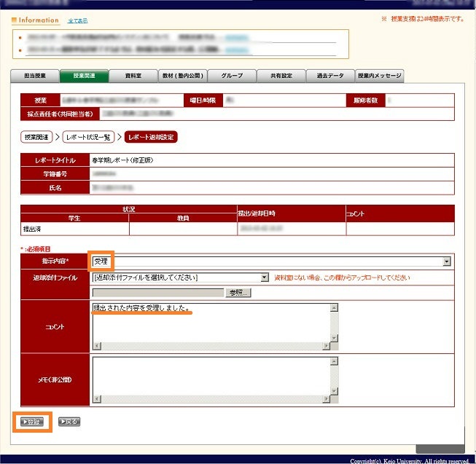476x464 pixels.
Task: Click the 戻る back button
Action: click(69, 422)
